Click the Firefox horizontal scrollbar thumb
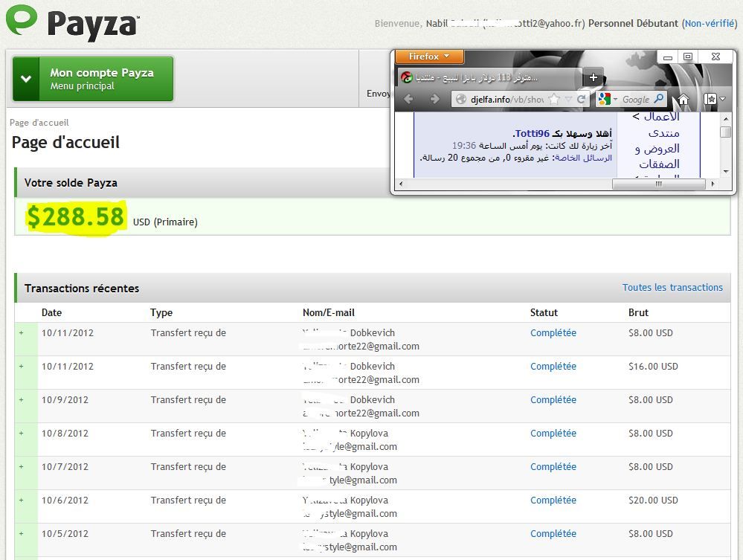This screenshot has width=743, height=560. tap(659, 184)
